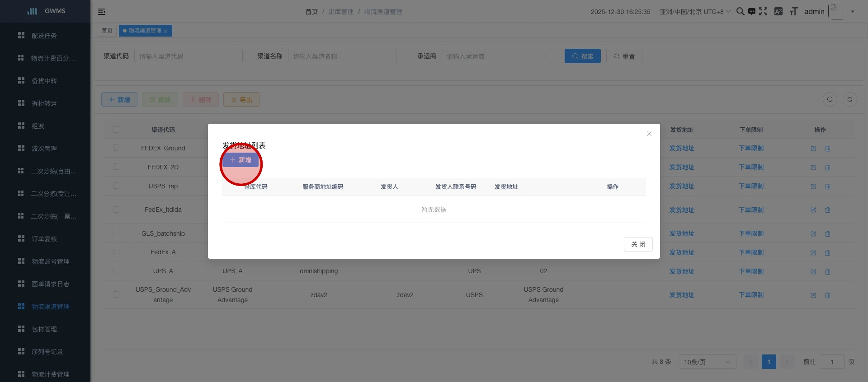Click the 关闭 button in the dialog

point(638,244)
